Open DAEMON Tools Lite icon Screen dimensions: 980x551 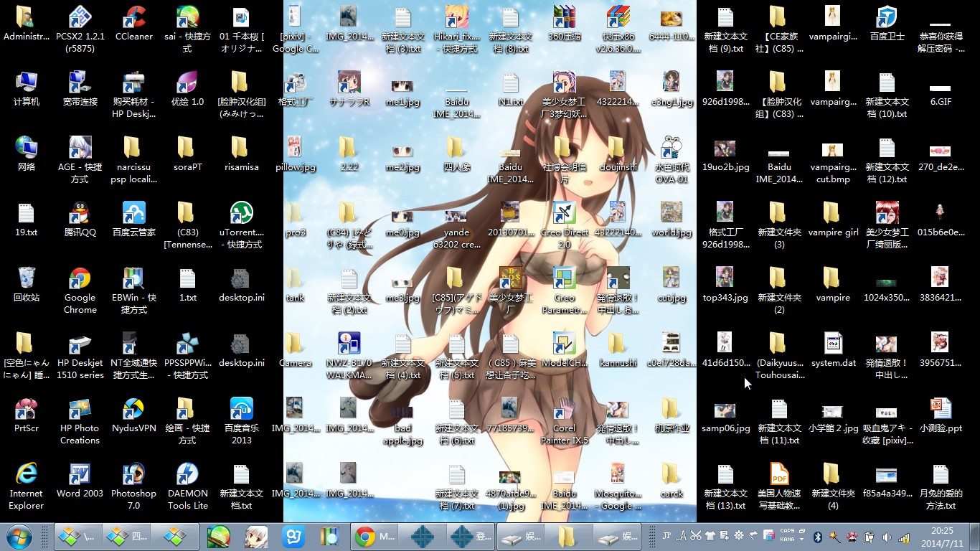(x=187, y=474)
